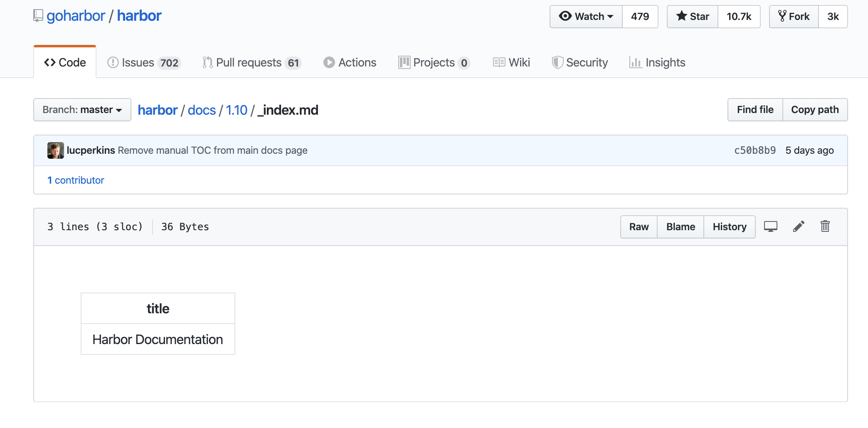This screenshot has width=868, height=428.
Task: Expand the Watch options via its chevron
Action: coord(610,17)
